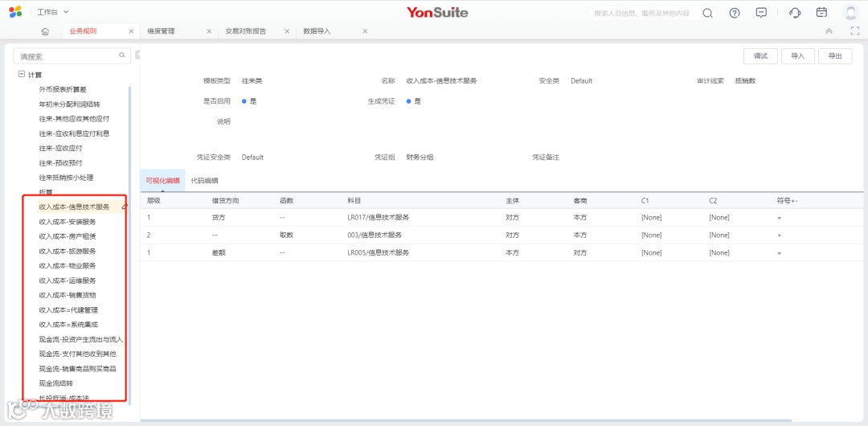Screen dimensions: 868x426
Task: Select tree item 收入成本-安装服务
Action: 67,222
